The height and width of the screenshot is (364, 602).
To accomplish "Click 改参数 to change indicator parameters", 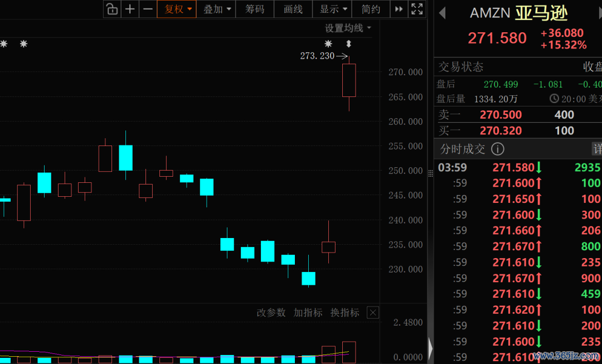I will [x=271, y=313].
